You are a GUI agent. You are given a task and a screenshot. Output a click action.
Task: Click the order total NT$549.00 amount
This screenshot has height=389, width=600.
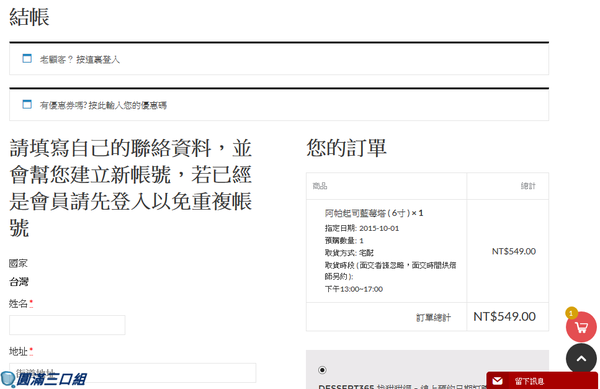tap(504, 317)
